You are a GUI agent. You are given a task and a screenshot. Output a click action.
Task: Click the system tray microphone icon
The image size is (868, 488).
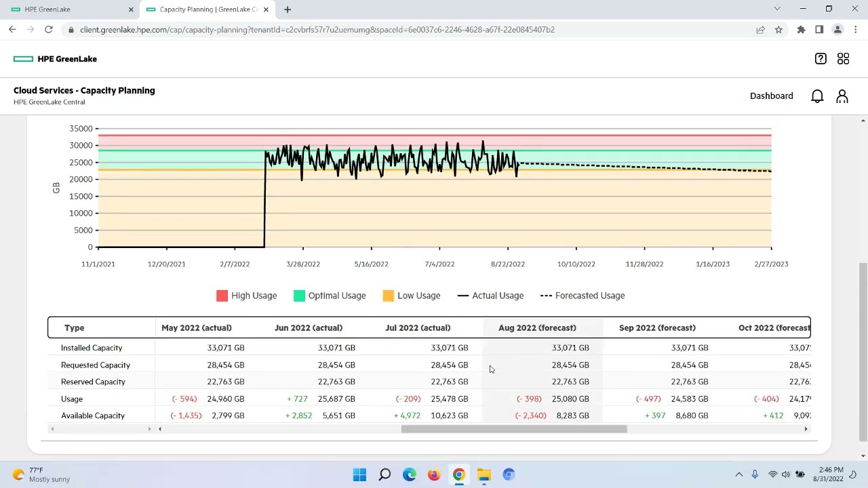pyautogui.click(x=755, y=474)
